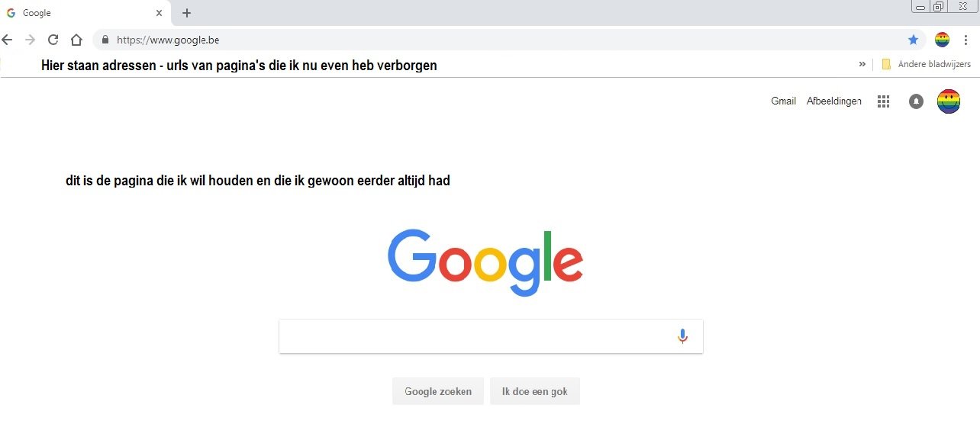Open the Gmail link

[784, 101]
